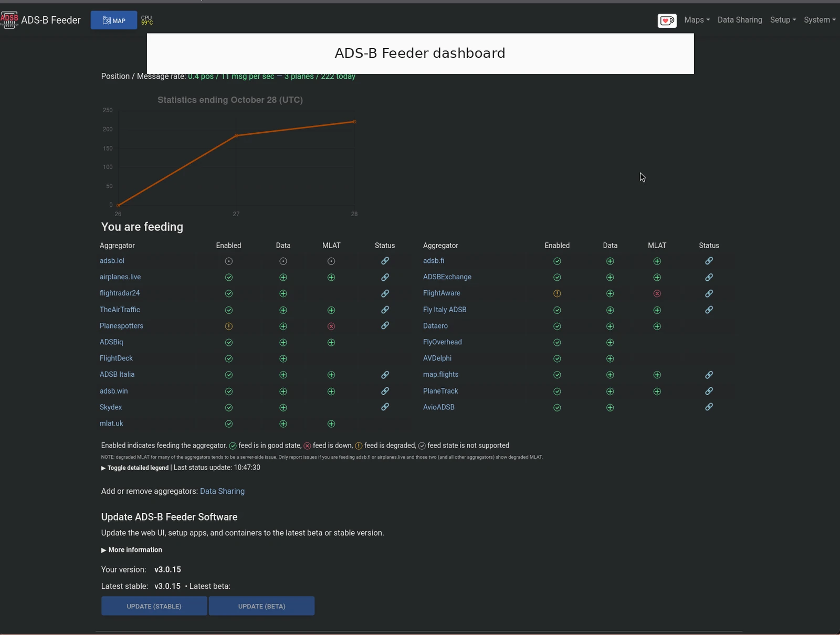Open Planespotters status link icon
Viewport: 840px width, 635px height.
[385, 325]
